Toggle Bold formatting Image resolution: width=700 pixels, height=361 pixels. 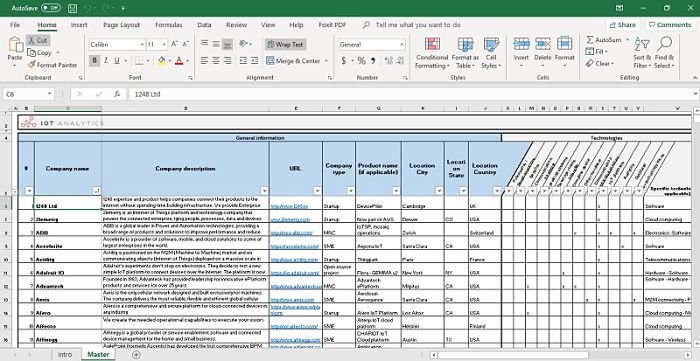(x=94, y=60)
